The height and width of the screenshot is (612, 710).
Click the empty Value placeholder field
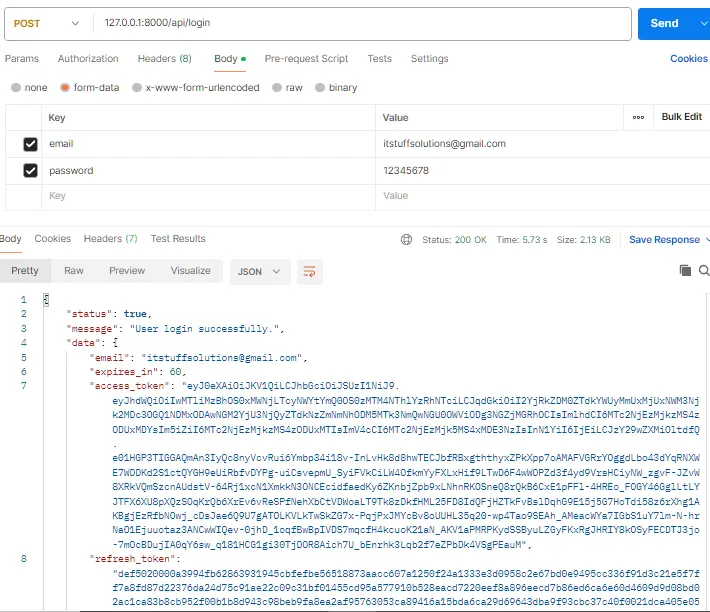[x=542, y=196]
